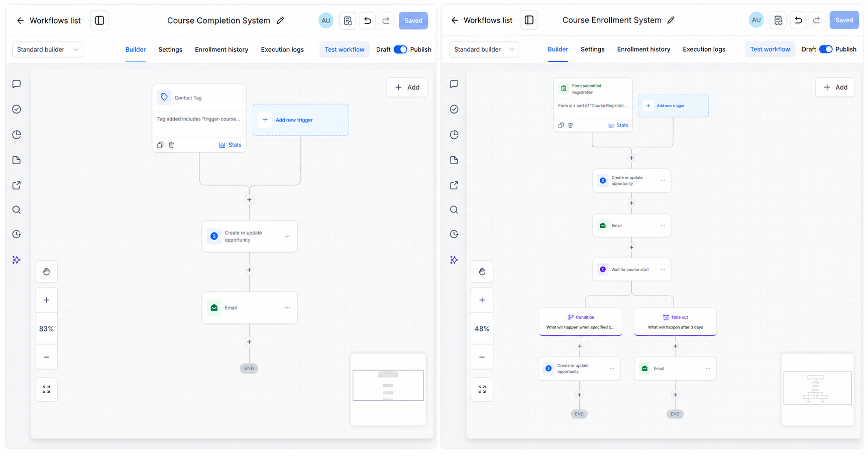The image size is (868, 457).
Task: Undo last change in Course Enrollment window
Action: (x=798, y=20)
